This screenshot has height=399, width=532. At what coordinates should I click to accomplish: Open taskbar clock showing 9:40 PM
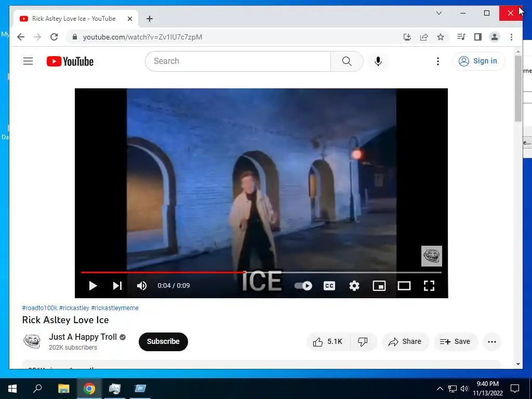coord(487,389)
